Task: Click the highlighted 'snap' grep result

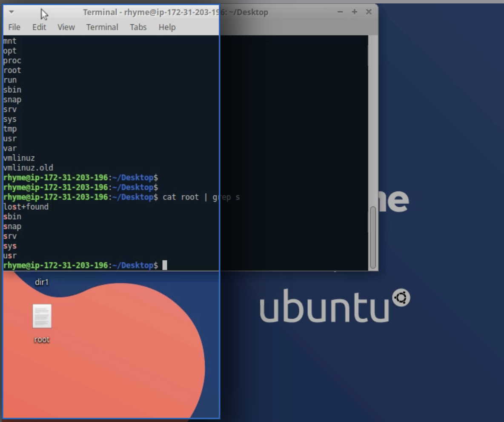Action: coord(12,226)
